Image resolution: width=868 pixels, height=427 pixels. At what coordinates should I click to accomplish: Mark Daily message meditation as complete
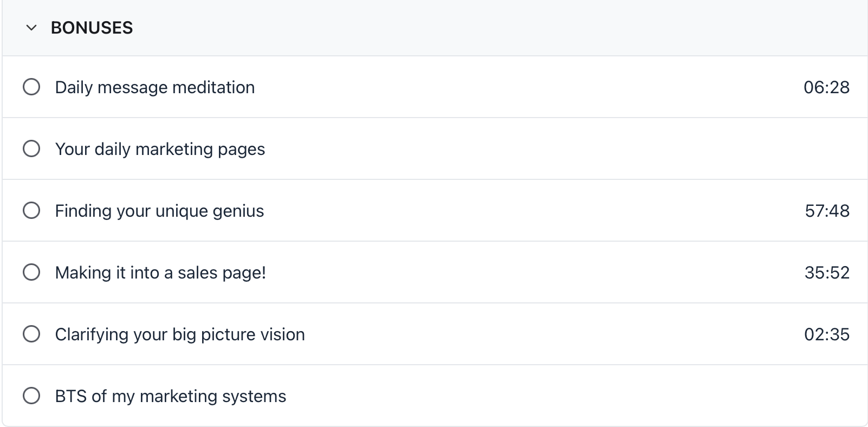tap(31, 87)
